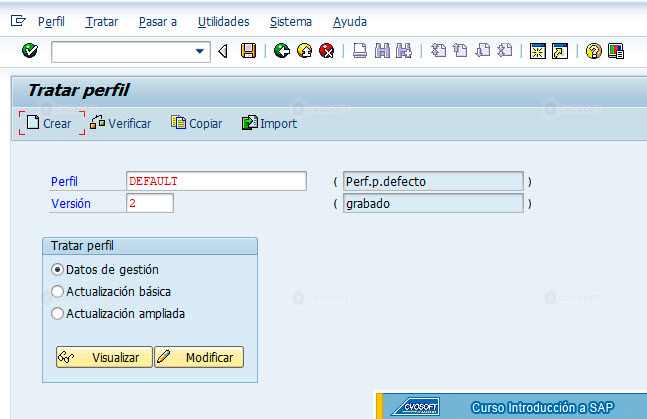Click the yellow Exit arrow icon

click(305, 51)
